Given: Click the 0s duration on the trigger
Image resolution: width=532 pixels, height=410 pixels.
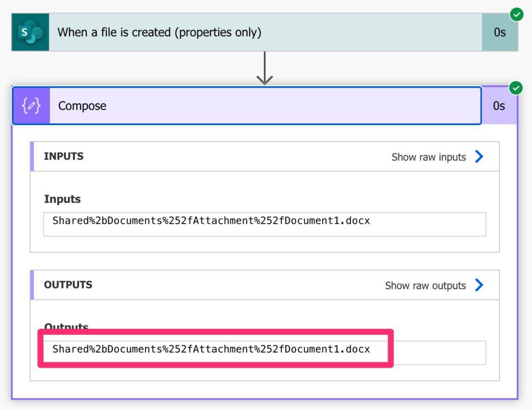Looking at the screenshot, I should [x=501, y=32].
